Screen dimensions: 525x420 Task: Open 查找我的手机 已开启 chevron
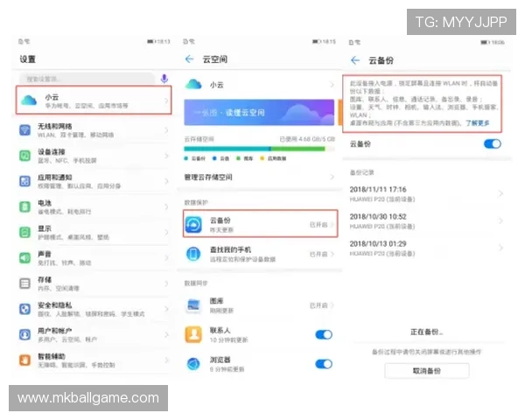[332, 255]
